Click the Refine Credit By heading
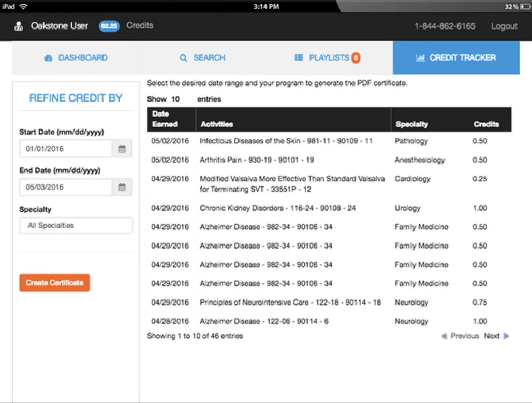 coord(76,98)
